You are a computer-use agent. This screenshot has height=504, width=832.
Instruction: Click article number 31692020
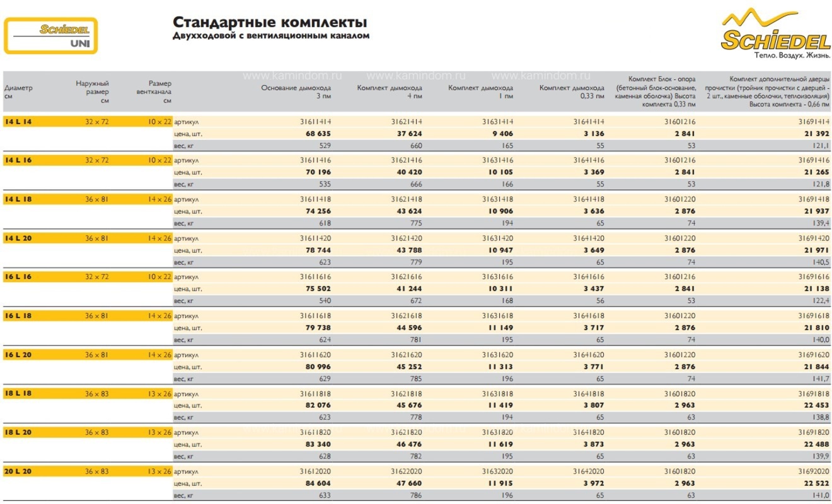click(813, 471)
